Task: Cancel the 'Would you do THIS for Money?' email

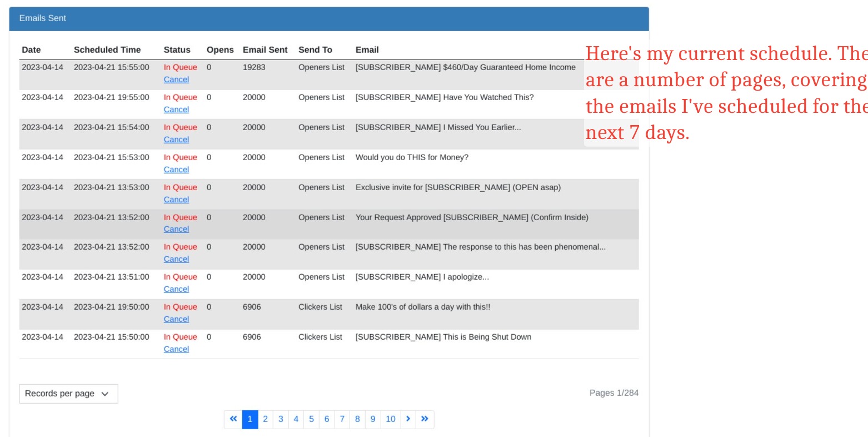Action: [176, 170]
